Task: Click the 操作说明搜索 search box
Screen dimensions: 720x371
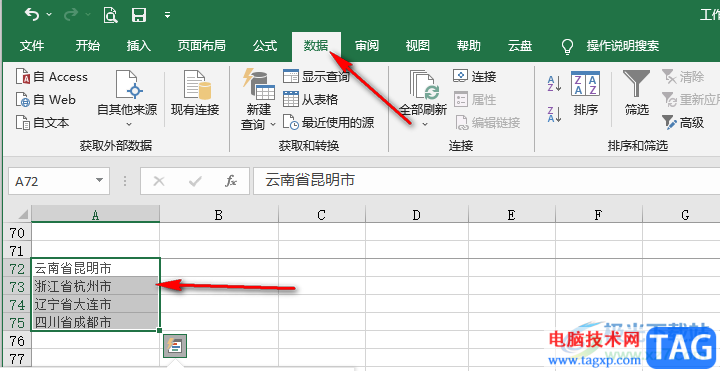Action: tap(623, 46)
